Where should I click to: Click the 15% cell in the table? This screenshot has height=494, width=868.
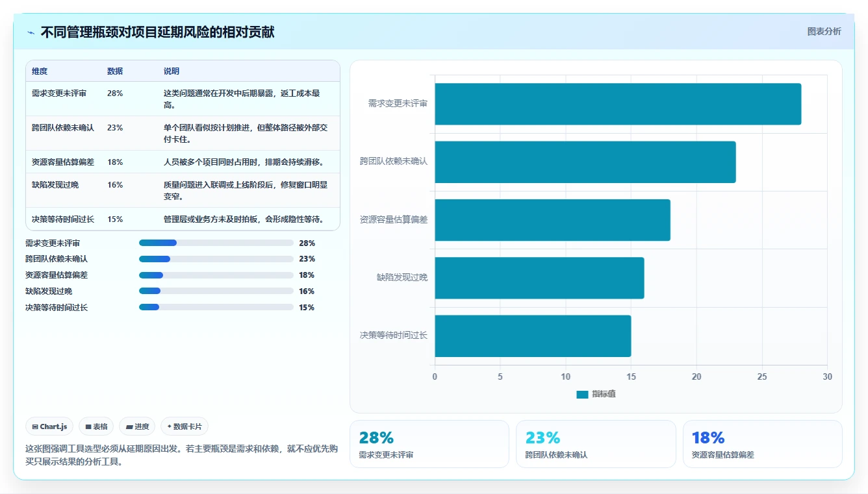(115, 219)
